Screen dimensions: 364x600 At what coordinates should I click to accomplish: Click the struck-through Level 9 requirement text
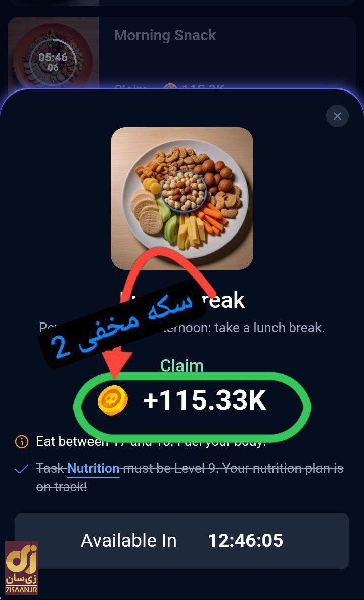coord(190,477)
